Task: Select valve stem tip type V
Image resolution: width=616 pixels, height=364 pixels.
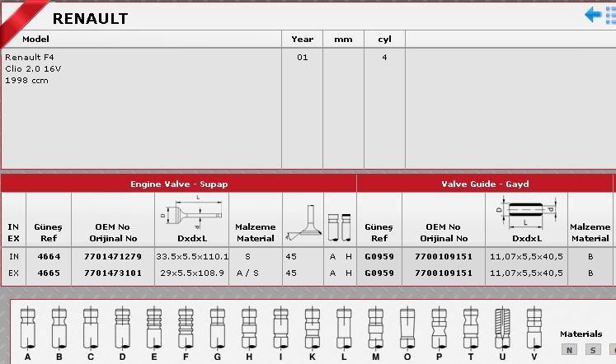Action: [x=534, y=334]
